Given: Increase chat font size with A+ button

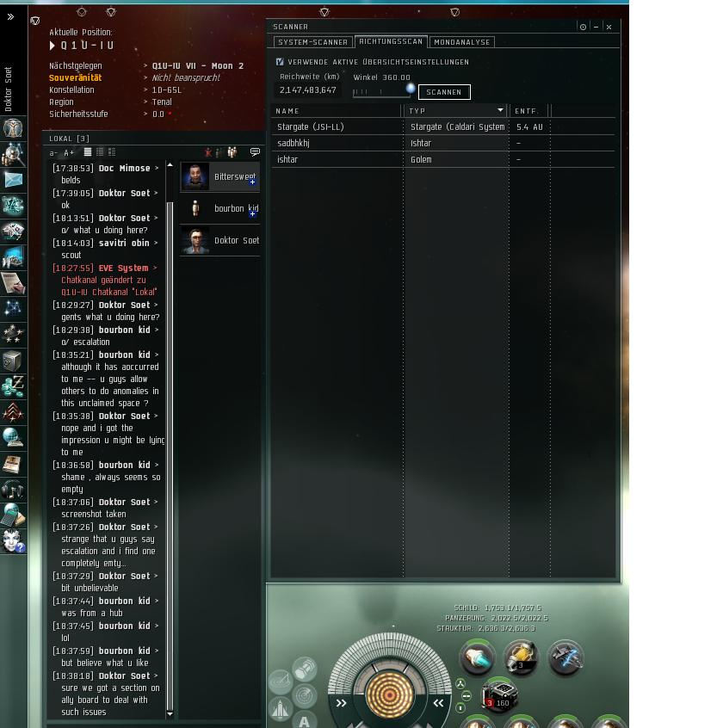Looking at the screenshot, I should [x=69, y=153].
